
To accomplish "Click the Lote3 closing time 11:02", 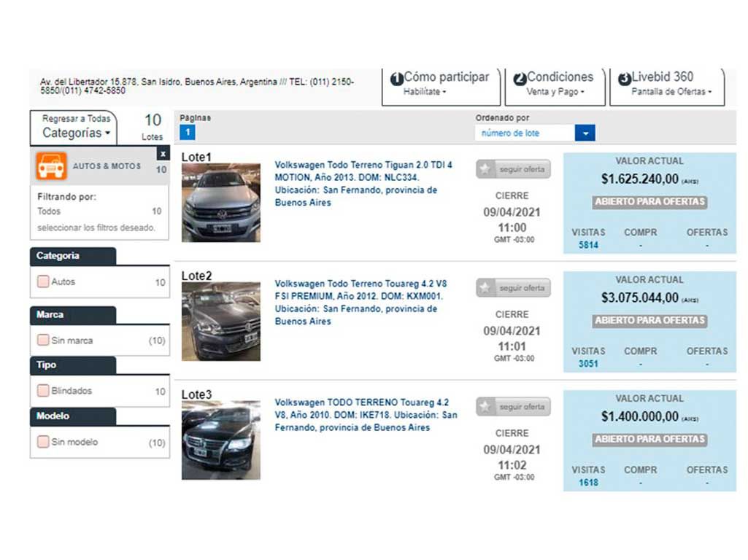I will (512, 465).
